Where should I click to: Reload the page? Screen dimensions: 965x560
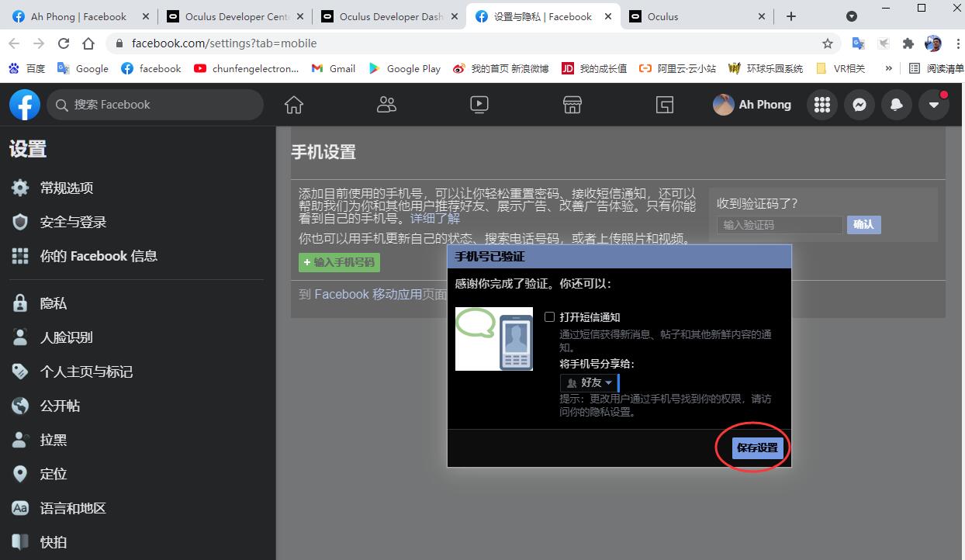click(x=64, y=43)
